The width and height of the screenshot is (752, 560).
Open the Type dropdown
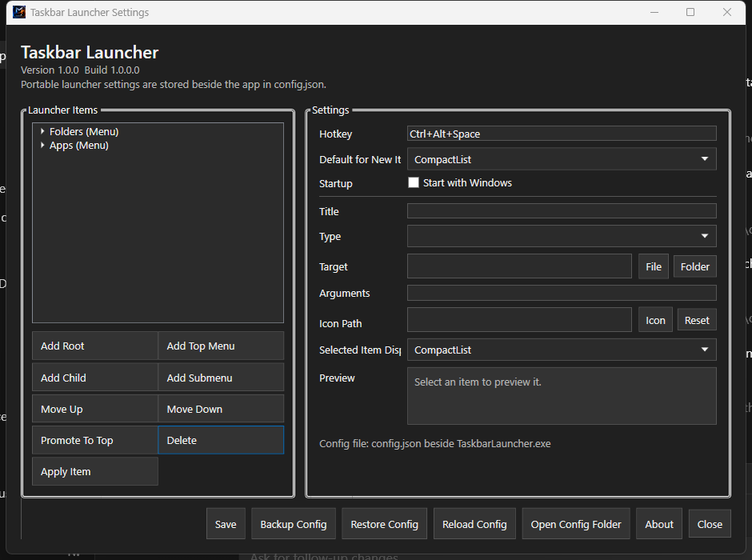[x=562, y=236]
